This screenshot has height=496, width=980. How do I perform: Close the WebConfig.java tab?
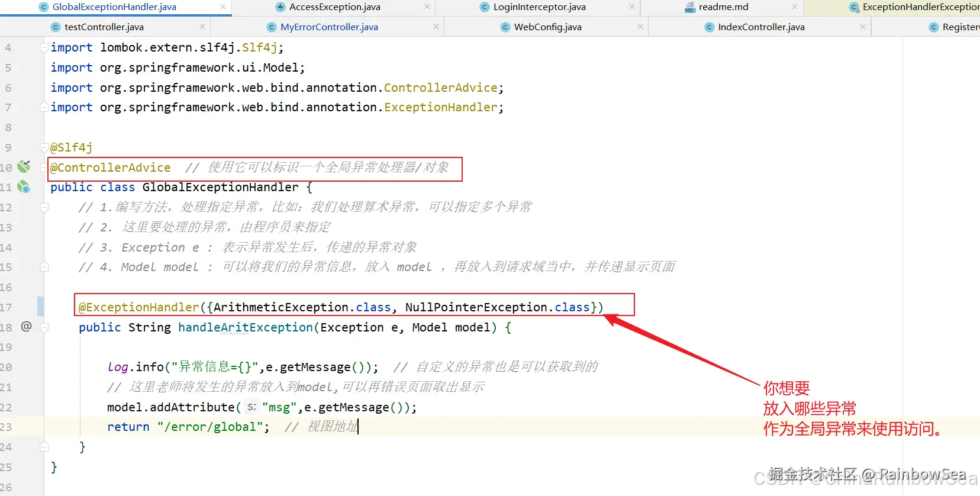point(640,27)
